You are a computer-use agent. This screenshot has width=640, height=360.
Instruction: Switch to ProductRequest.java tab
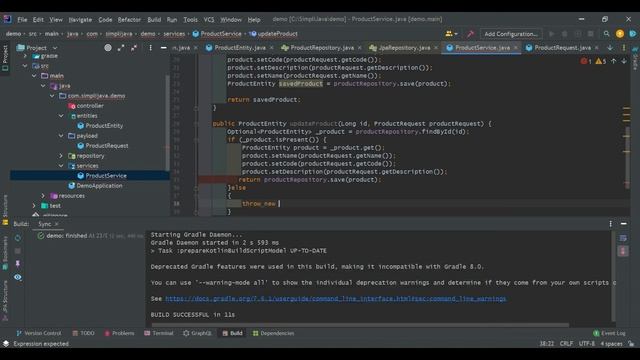[562, 48]
